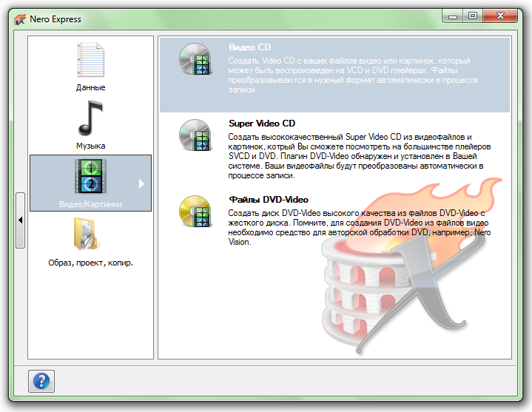Select the Образ, проект, копир. label
The image size is (532, 412).
pyautogui.click(x=90, y=263)
